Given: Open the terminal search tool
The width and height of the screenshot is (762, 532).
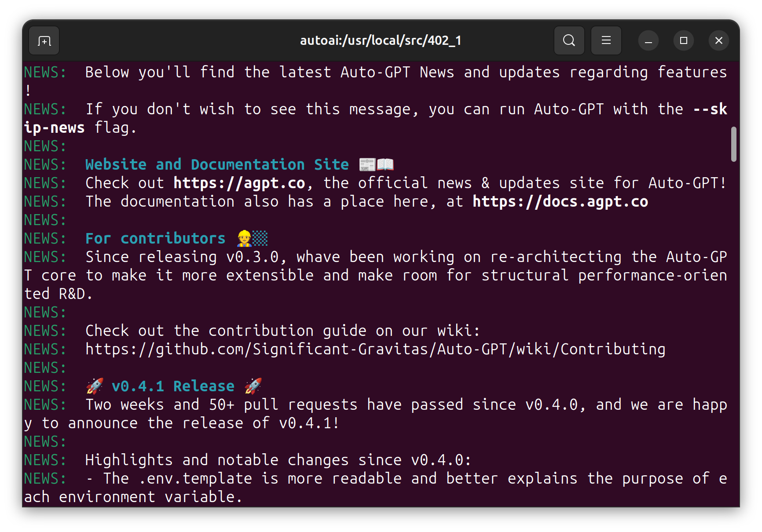Looking at the screenshot, I should (x=569, y=40).
